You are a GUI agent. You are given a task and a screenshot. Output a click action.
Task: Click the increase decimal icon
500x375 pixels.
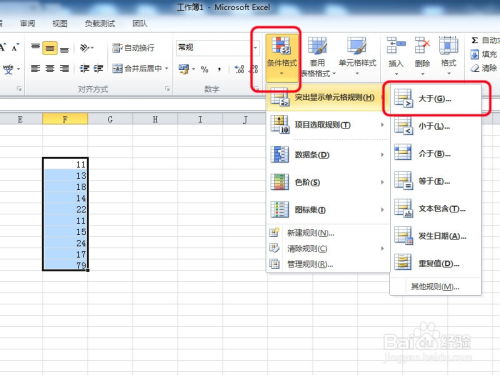click(x=239, y=69)
